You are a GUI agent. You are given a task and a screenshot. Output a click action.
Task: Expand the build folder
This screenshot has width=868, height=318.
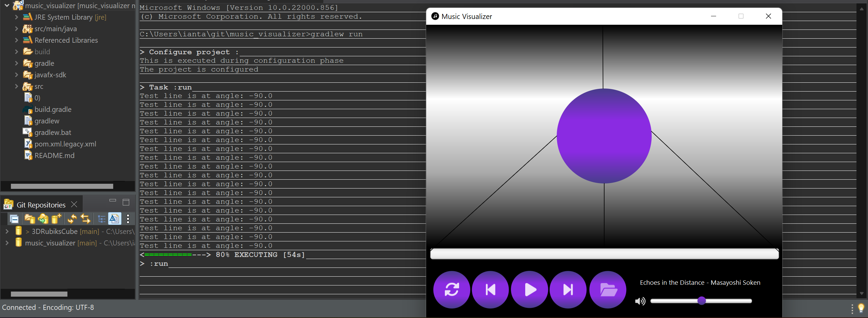click(16, 52)
